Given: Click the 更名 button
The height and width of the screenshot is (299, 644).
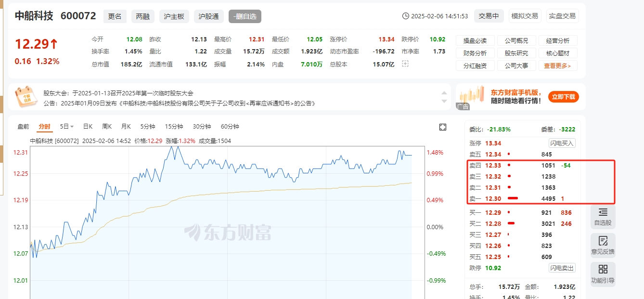Looking at the screenshot, I should coord(115,16).
